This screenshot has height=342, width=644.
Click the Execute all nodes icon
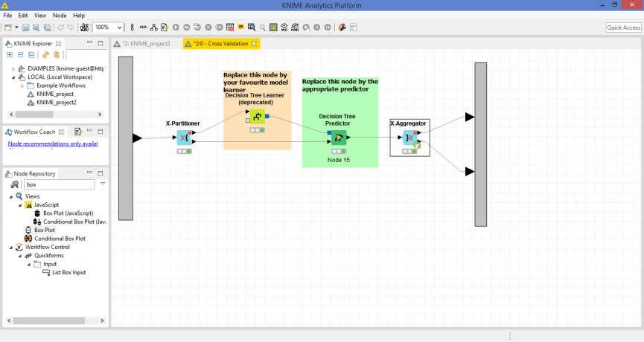click(x=186, y=28)
